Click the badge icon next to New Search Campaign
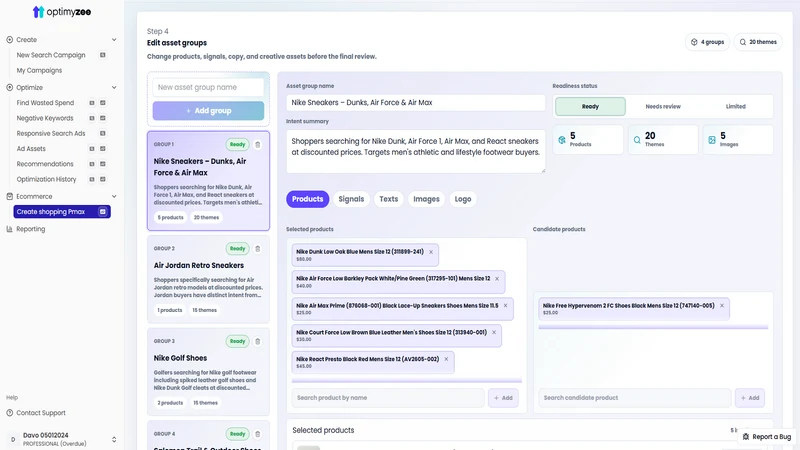Screen dimensions: 800x450 point(103,55)
